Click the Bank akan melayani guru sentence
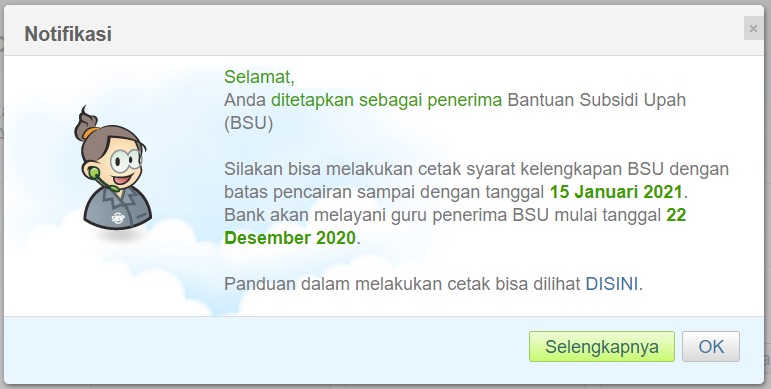The height and width of the screenshot is (389, 771). coord(443,215)
